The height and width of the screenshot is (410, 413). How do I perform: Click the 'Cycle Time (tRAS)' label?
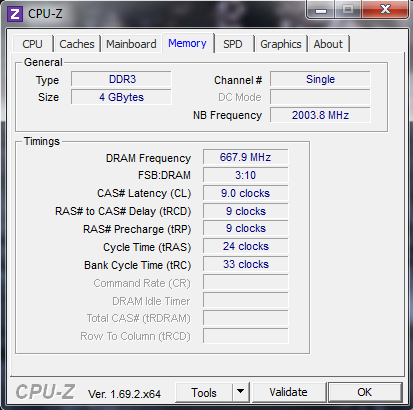tap(147, 247)
